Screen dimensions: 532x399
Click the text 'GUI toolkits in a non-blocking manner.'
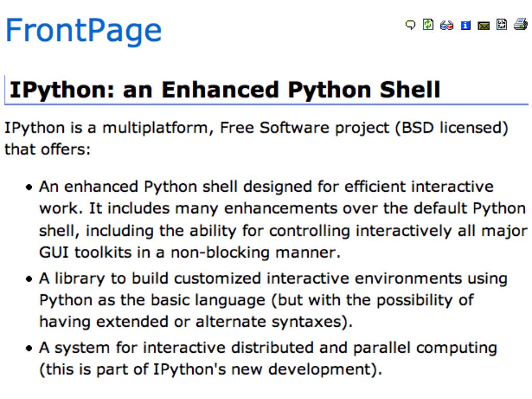point(190,252)
